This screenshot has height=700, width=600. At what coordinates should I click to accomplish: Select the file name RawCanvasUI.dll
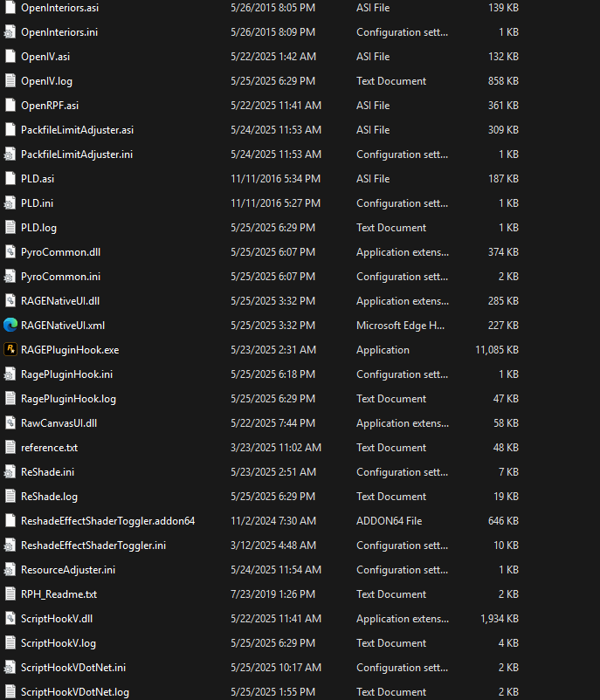point(59,423)
